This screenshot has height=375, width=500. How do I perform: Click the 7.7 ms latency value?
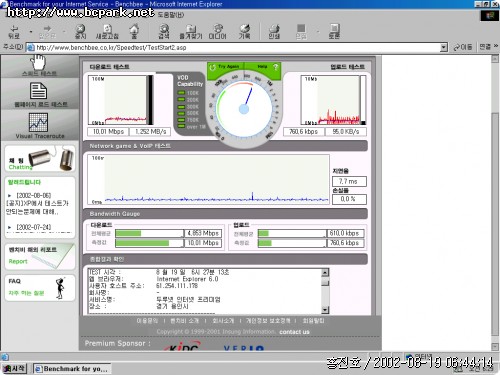(x=349, y=181)
